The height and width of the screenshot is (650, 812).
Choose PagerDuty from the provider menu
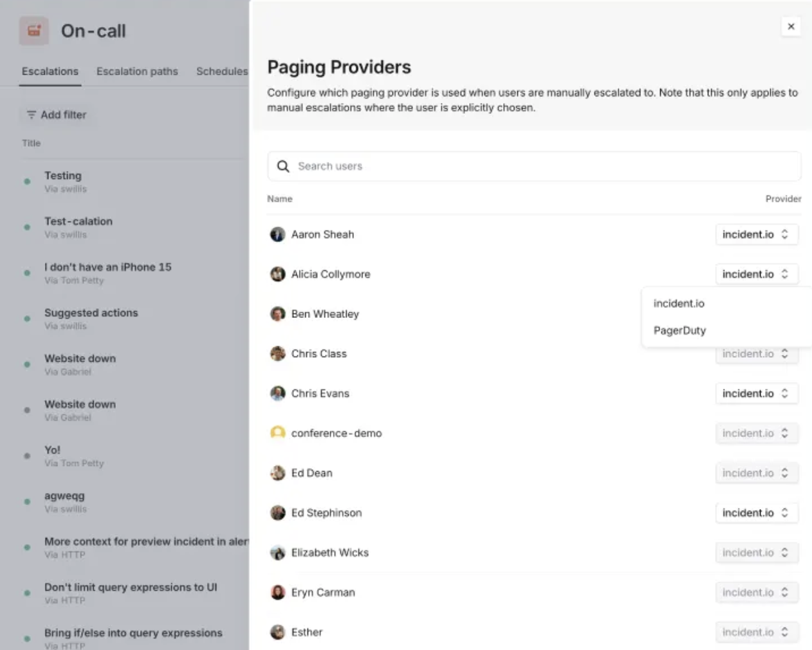(x=679, y=331)
